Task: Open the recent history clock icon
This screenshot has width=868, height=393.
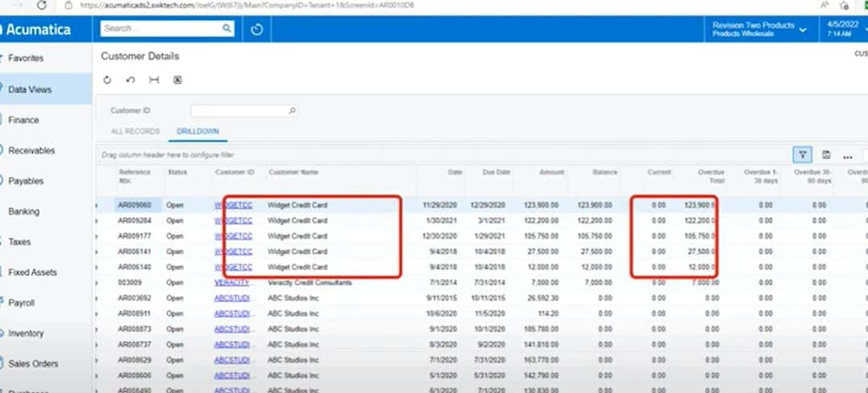Action: pos(257,29)
